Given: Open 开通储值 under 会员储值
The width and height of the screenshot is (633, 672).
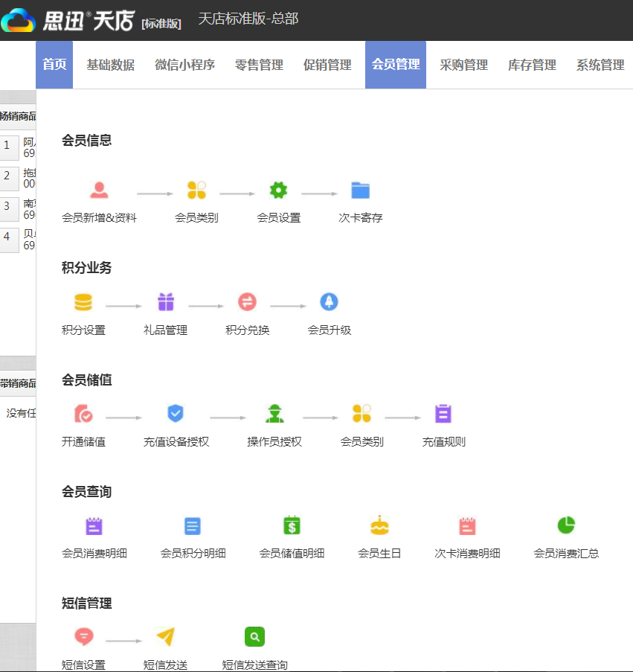Looking at the screenshot, I should click(x=83, y=413).
